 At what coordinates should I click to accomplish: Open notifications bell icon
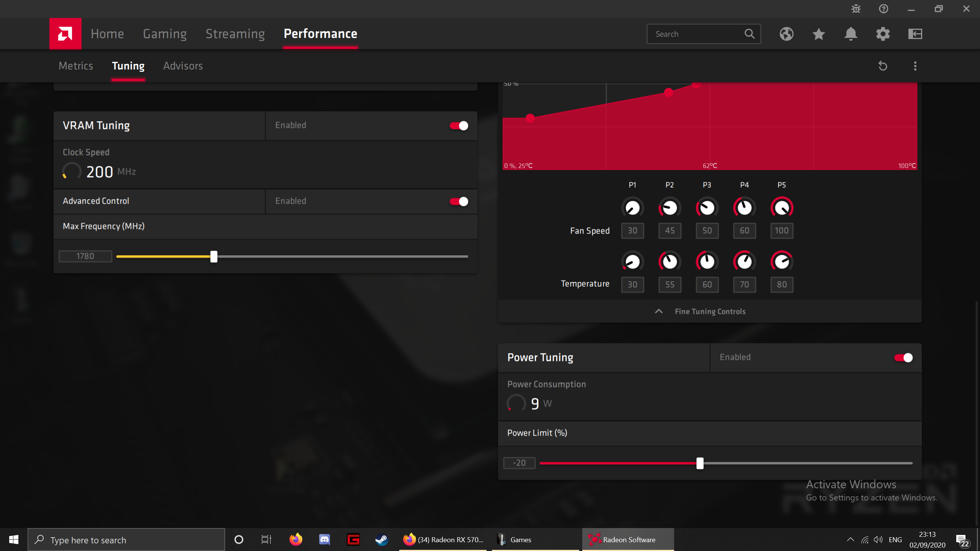(851, 34)
